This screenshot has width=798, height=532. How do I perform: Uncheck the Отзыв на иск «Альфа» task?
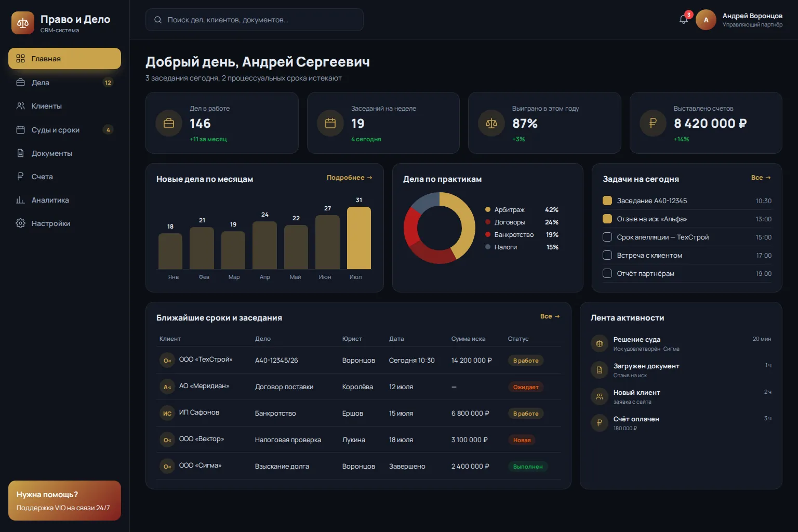point(607,219)
